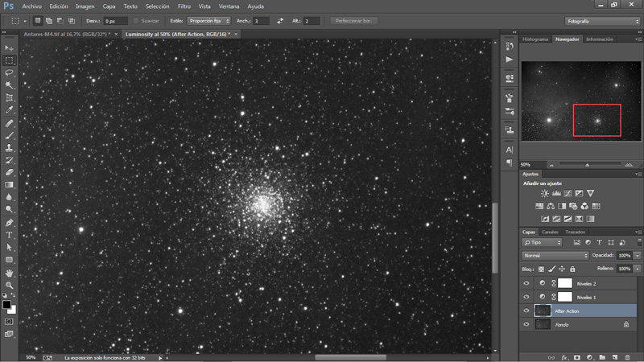The image size is (644, 362).
Task: Hide the Fondo layer
Action: (526, 324)
